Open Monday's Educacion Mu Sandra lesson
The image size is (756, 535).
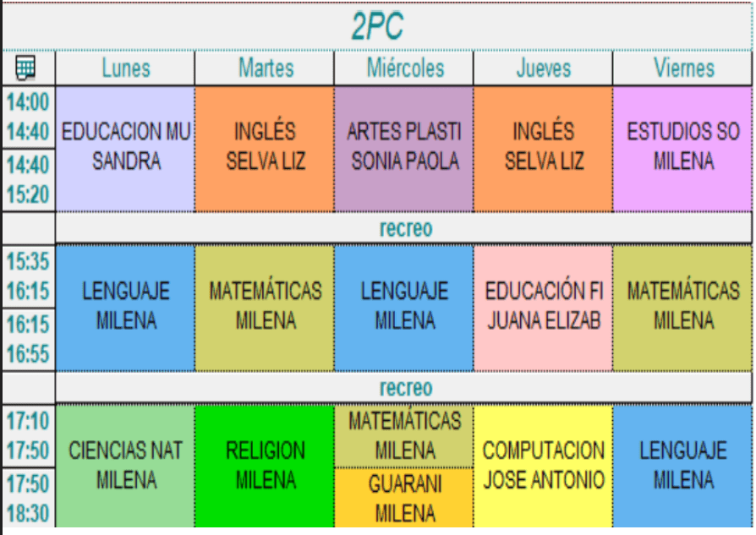pos(125,148)
